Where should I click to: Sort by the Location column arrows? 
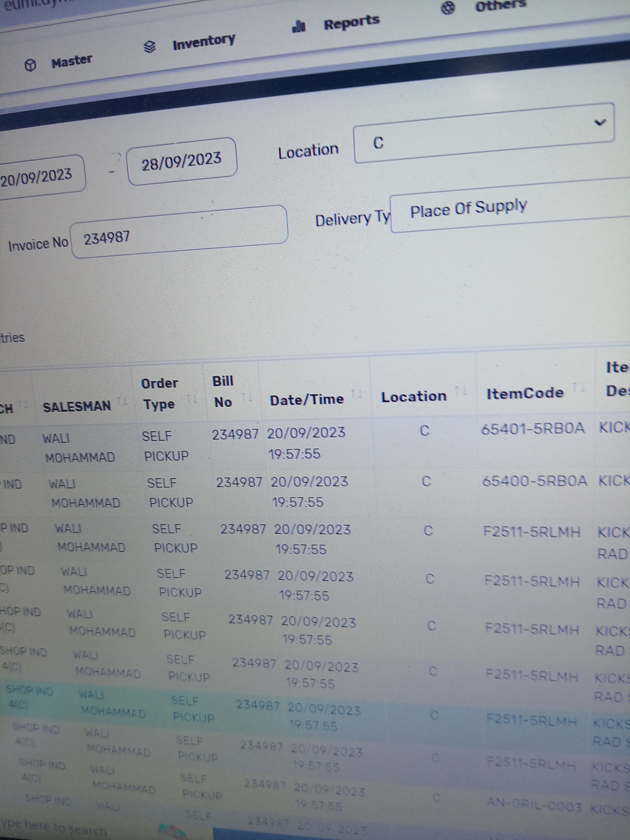coord(461,390)
